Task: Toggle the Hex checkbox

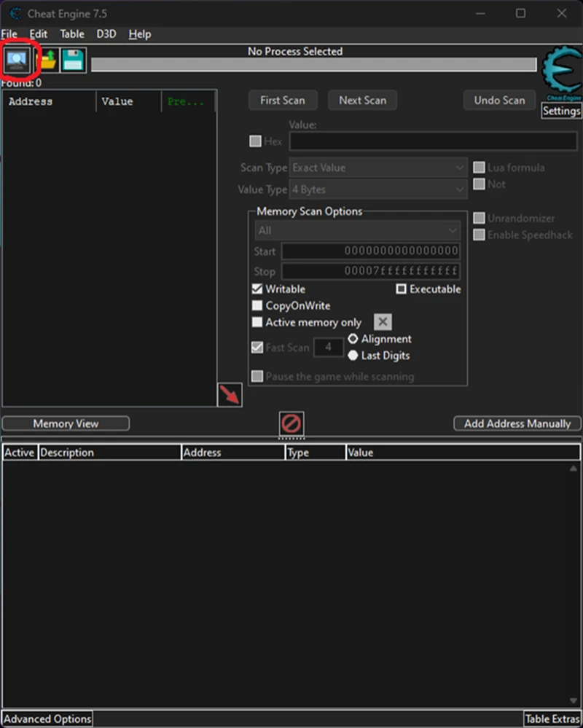Action: point(255,141)
